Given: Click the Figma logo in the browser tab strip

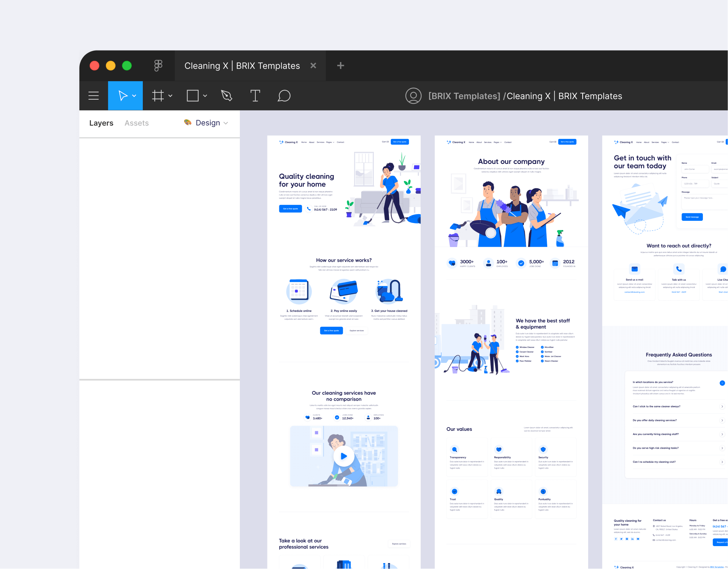Looking at the screenshot, I should coord(158,65).
